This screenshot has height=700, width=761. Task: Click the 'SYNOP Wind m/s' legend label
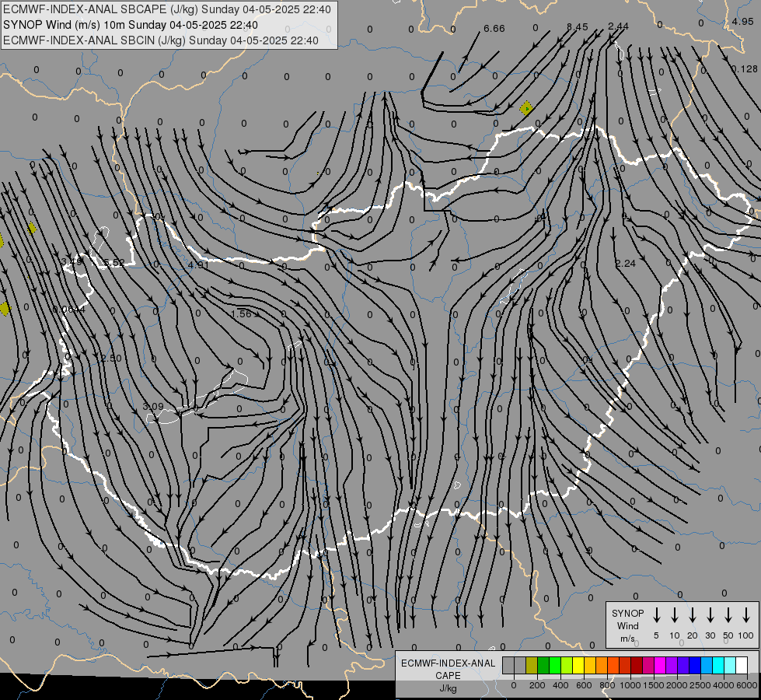[x=627, y=625]
